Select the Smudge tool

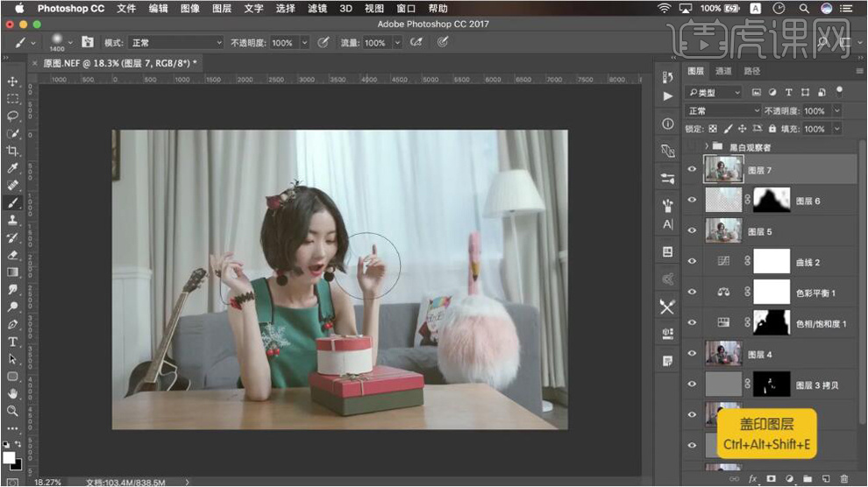click(x=12, y=290)
